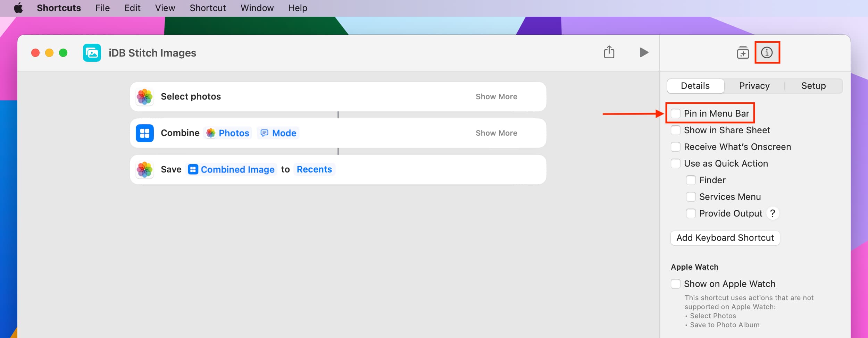Enable Pin in Menu Bar
Image resolution: width=868 pixels, height=338 pixels.
click(x=675, y=113)
